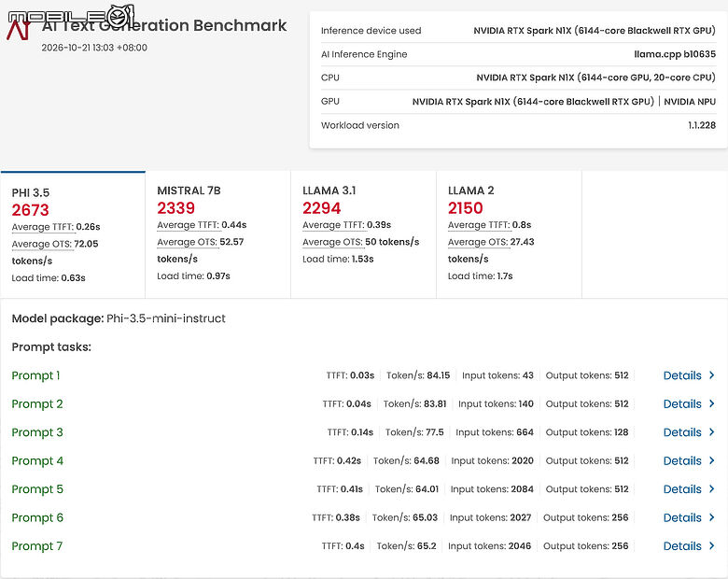Click the Model package Phi-3.5-mini-instruct text

coord(119,318)
